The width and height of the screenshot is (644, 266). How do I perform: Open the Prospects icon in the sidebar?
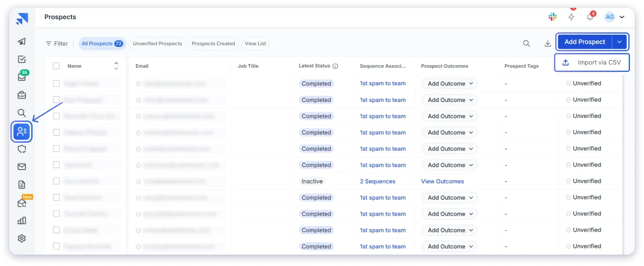coord(22,132)
